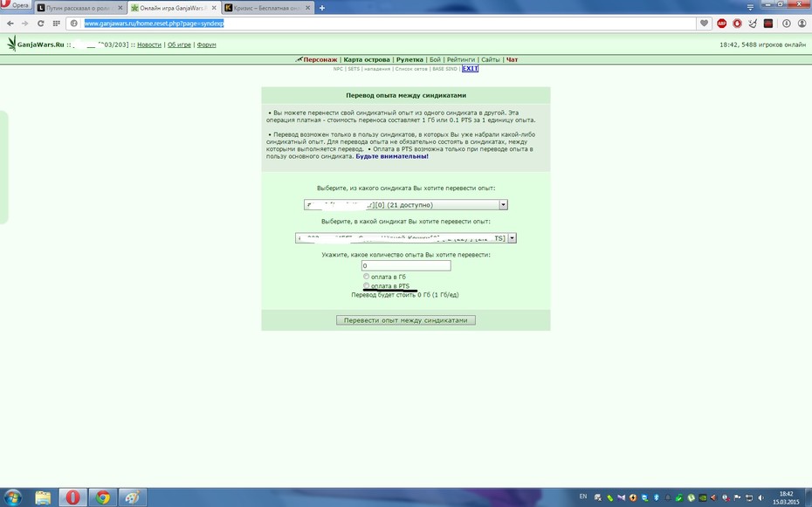Click the Форум link

click(207, 45)
